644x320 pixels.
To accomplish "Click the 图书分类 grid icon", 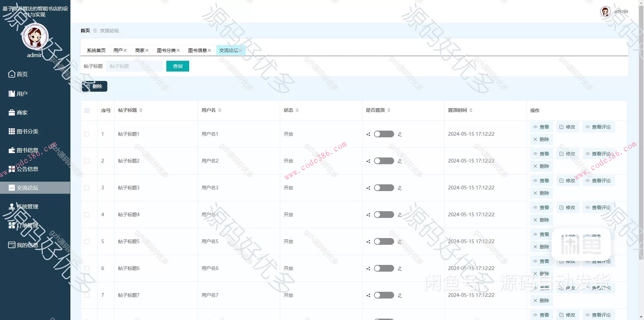I will click(x=12, y=131).
